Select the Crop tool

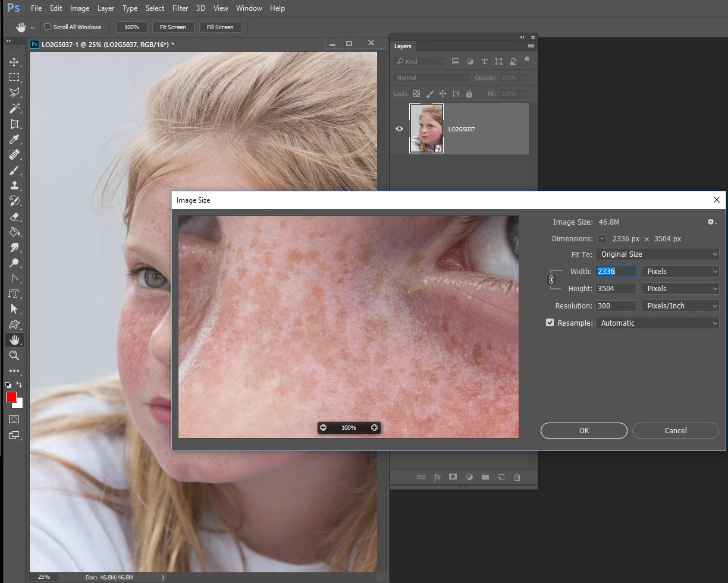[x=14, y=124]
